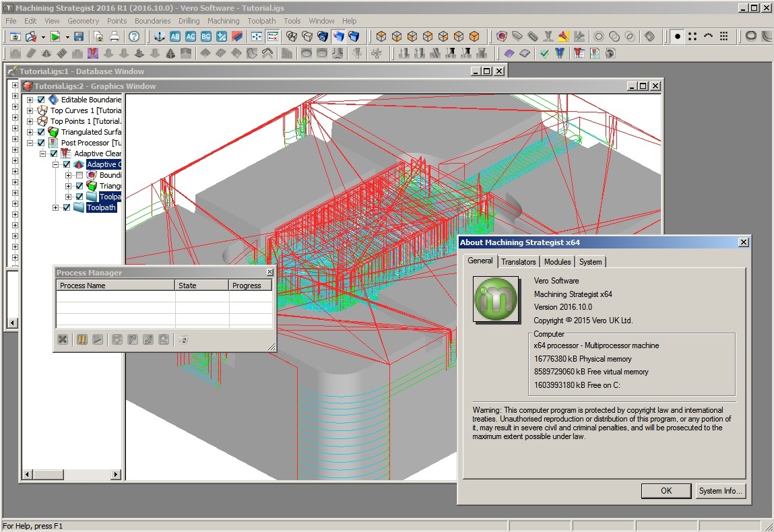Click the pause icon in Process Manager
Viewport: 774px width, 532px height.
(x=82, y=339)
